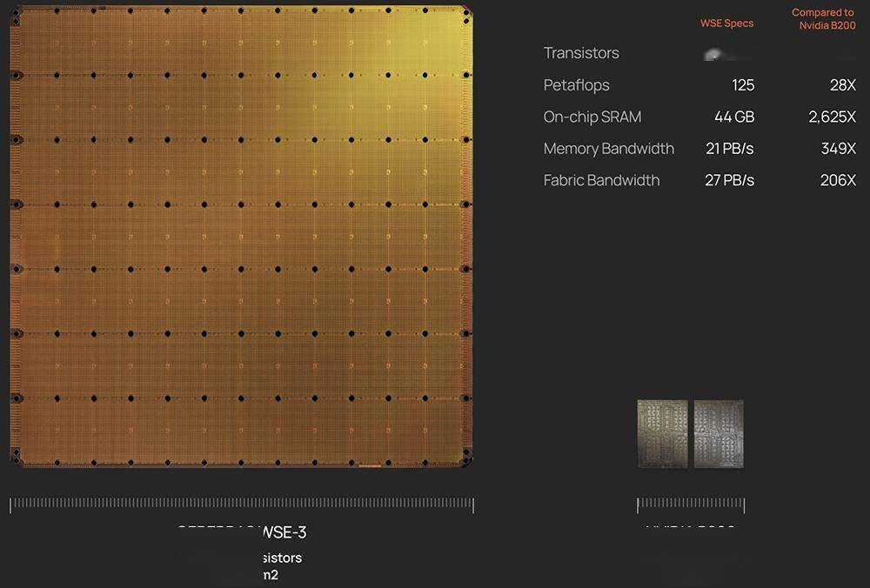Select the 'WSE Specs' column header
Screen dimensions: 870x588
click(726, 23)
